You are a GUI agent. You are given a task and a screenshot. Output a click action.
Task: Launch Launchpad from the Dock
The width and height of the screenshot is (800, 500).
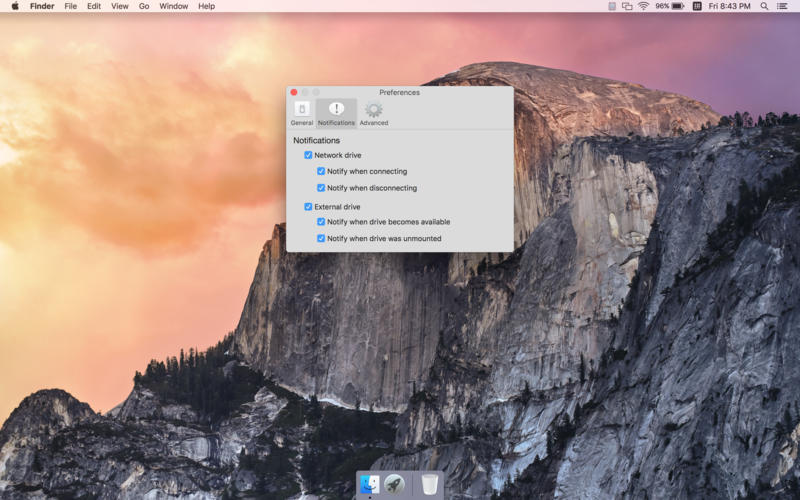(394, 484)
